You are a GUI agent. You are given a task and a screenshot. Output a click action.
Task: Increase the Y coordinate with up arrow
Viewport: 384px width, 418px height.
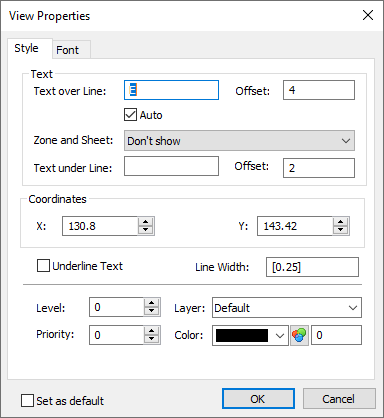340,222
